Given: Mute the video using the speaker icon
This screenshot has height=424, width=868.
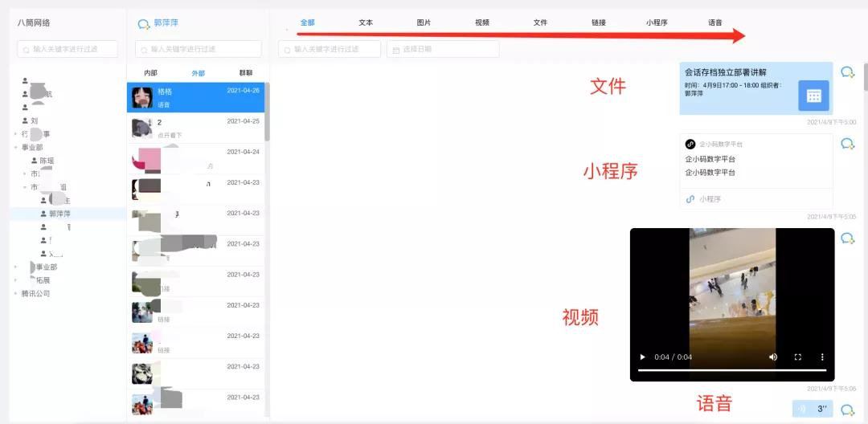Looking at the screenshot, I should 773,357.
